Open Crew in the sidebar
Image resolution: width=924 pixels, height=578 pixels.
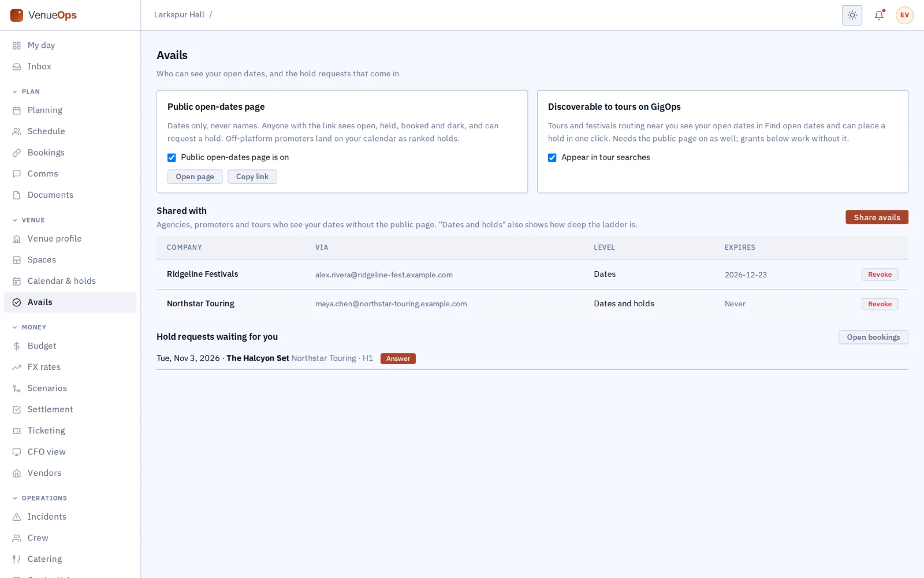pyautogui.click(x=70, y=538)
